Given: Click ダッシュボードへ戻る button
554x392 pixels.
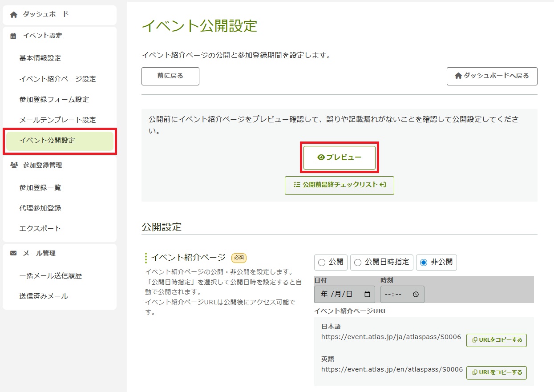Looking at the screenshot, I should [x=492, y=76].
